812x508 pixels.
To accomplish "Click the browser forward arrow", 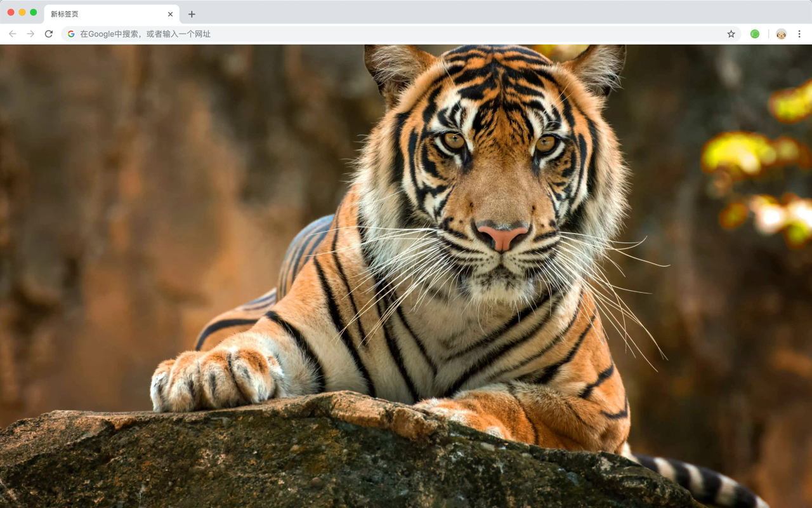I will 30,34.
